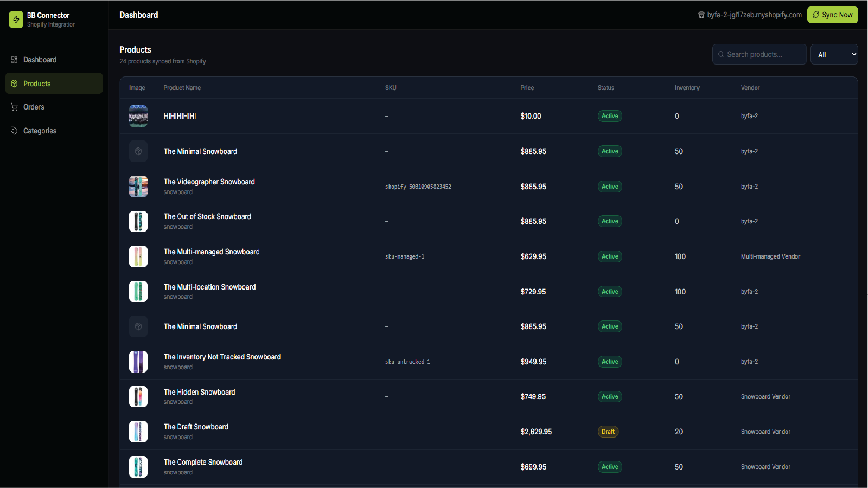Click the Dashboard grid icon in sidebar
The width and height of the screenshot is (868, 488).
(14, 60)
